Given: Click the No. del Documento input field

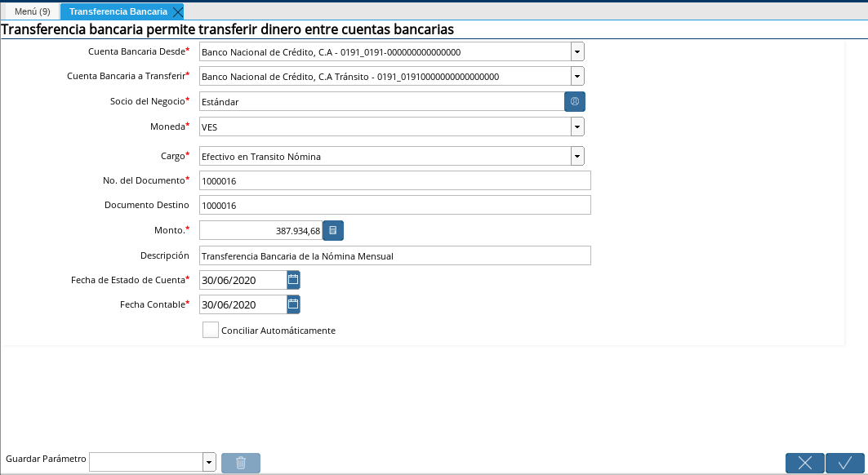Looking at the screenshot, I should pos(395,180).
